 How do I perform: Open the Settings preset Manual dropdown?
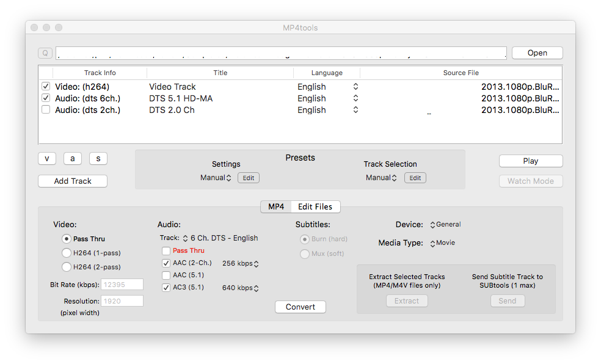coord(216,178)
